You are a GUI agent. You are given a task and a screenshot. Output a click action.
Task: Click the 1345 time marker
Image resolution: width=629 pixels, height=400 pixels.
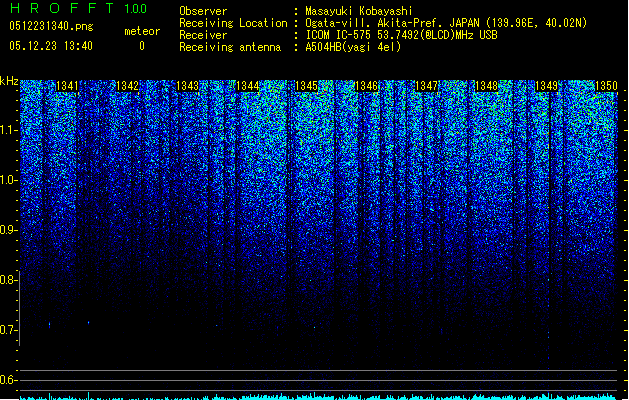[x=306, y=86]
